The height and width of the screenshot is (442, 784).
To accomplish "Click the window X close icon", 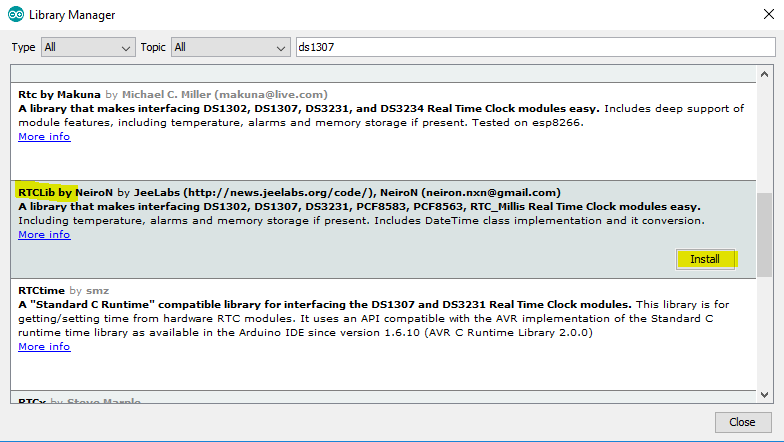I will pyautogui.click(x=769, y=14).
